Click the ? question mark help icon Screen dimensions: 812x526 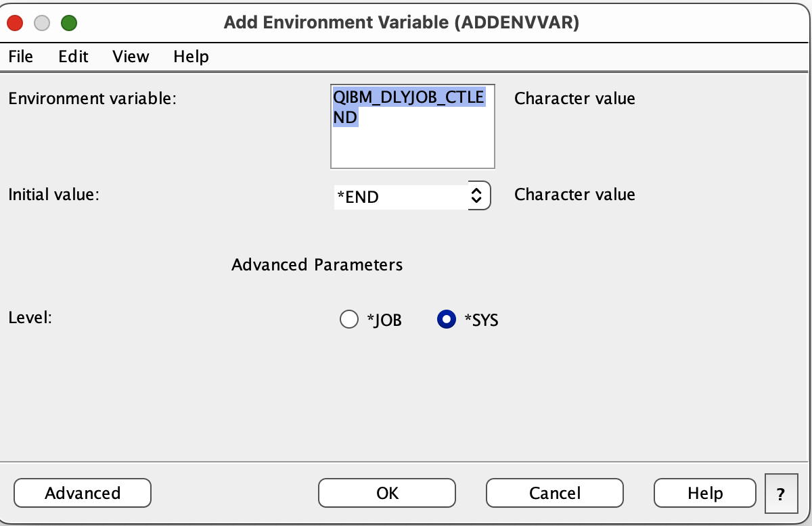click(781, 494)
